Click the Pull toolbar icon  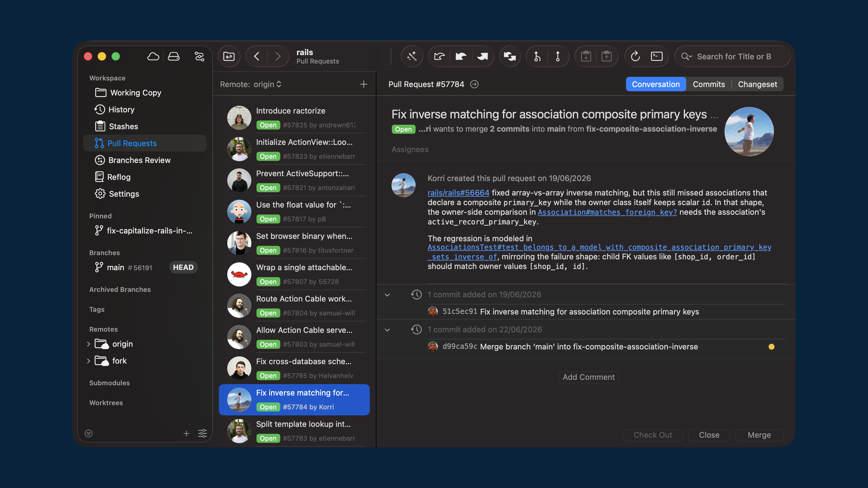(x=461, y=56)
